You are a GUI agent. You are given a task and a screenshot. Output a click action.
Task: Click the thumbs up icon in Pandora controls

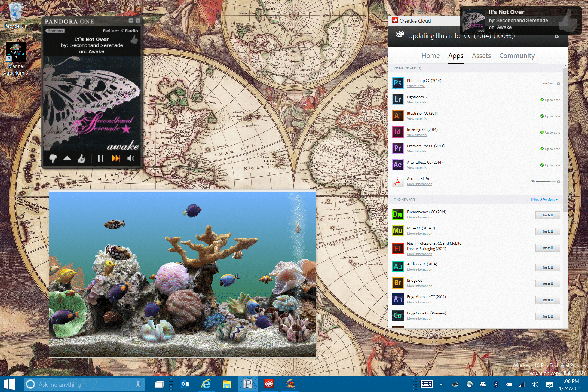(81, 158)
